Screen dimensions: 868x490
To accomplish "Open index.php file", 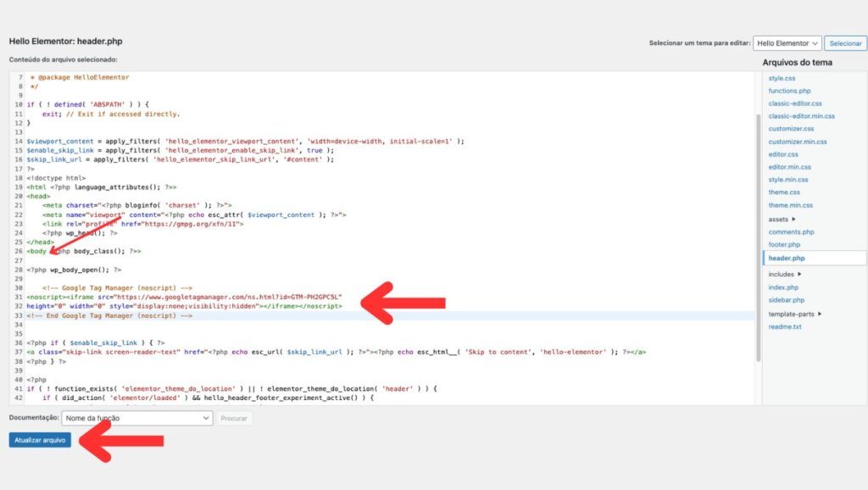I will coord(783,287).
